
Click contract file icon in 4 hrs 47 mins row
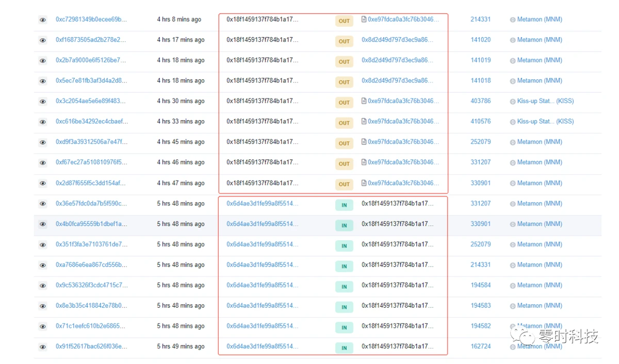364,183
